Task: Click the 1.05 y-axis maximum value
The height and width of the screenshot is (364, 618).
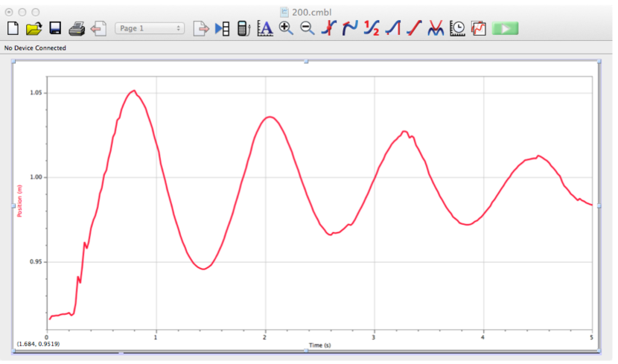Action: pos(35,93)
